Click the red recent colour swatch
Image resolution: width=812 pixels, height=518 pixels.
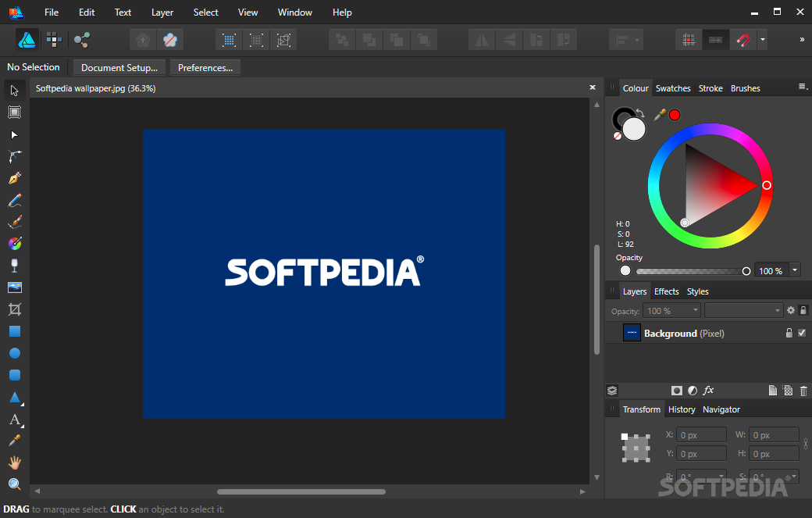(675, 115)
